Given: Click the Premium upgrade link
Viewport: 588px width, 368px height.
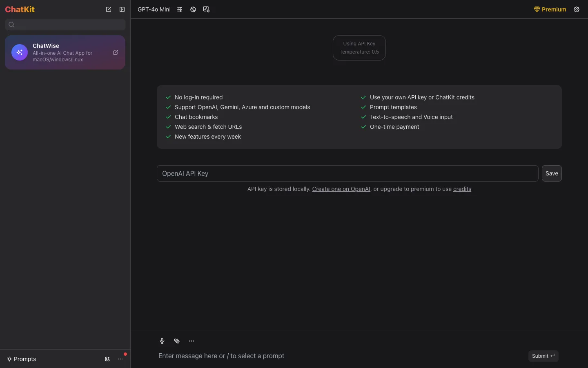Looking at the screenshot, I should pyautogui.click(x=550, y=9).
